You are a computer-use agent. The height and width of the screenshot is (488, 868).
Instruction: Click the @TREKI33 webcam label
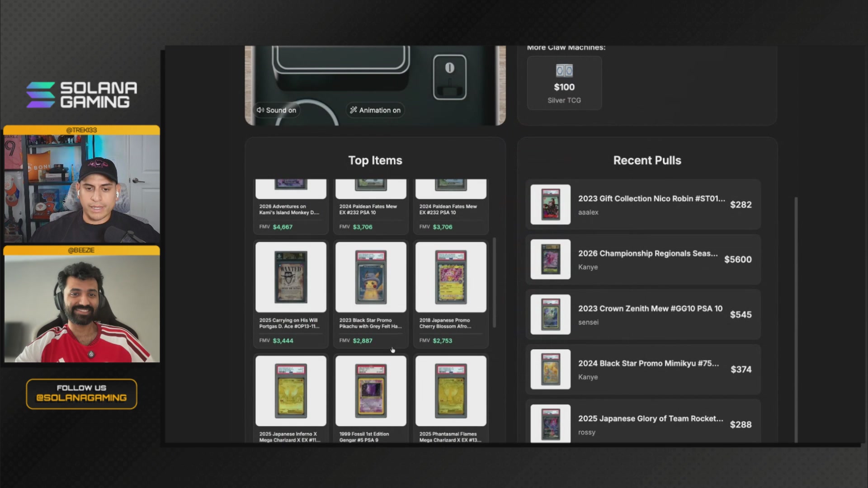coord(81,130)
